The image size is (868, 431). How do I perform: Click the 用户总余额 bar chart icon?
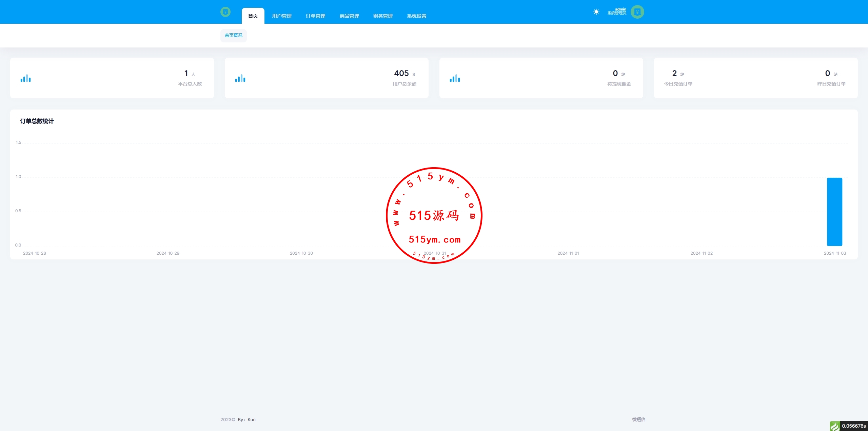(x=240, y=78)
